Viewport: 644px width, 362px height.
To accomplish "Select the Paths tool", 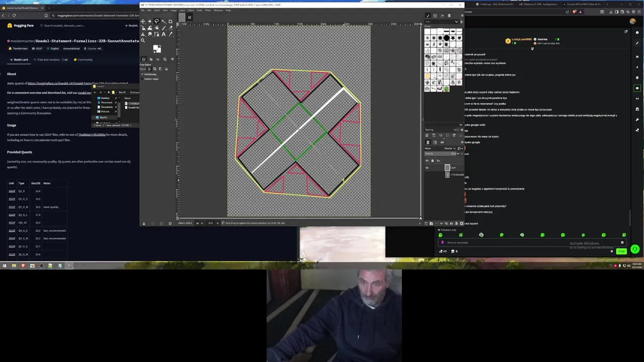I will (156, 34).
